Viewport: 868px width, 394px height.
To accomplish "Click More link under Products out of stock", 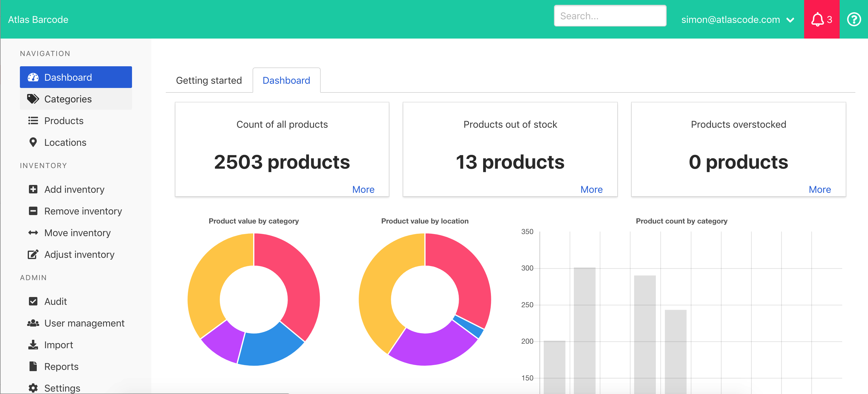I will 591,189.
